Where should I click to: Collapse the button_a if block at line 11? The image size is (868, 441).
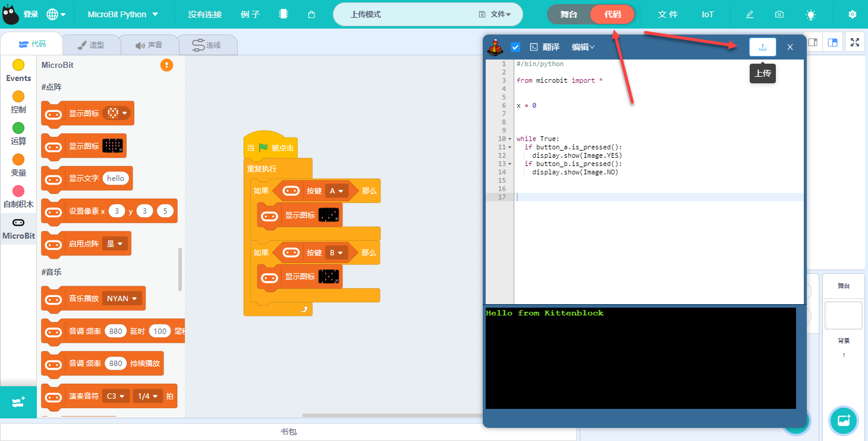click(x=510, y=147)
